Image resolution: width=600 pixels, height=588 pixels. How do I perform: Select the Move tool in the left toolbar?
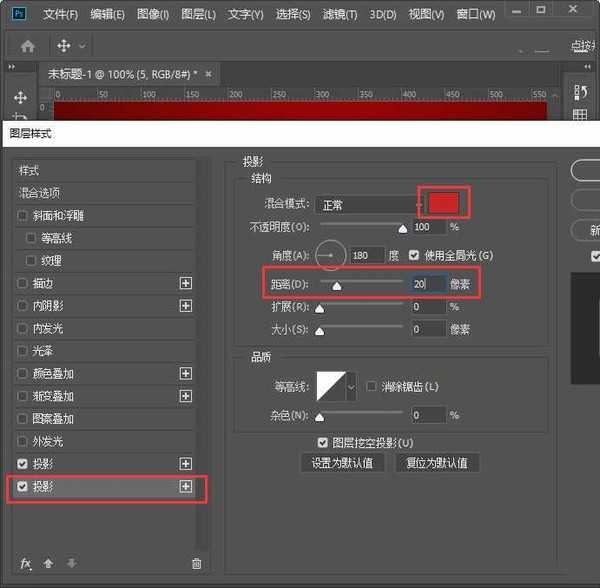(x=20, y=98)
